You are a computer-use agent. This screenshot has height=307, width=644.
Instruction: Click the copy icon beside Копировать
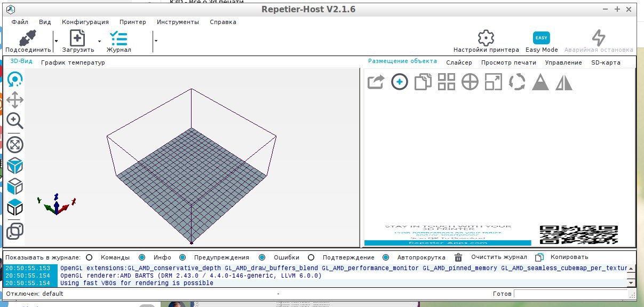pyautogui.click(x=540, y=257)
